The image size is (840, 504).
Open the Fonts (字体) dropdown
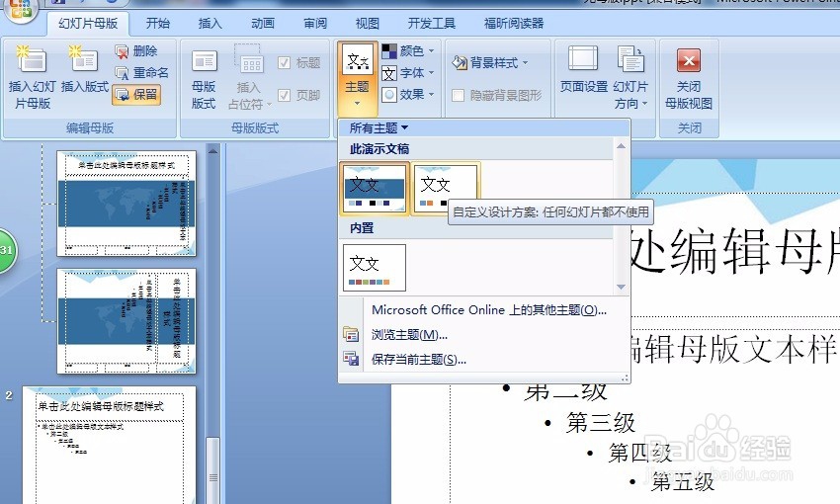(x=408, y=73)
